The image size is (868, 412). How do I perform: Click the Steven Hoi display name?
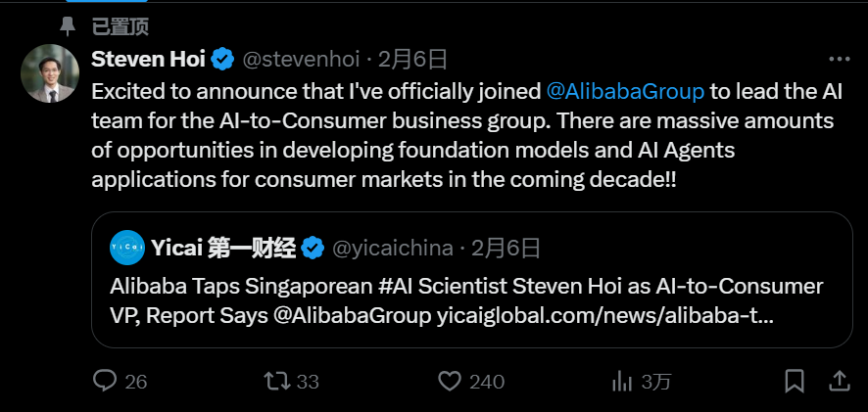tap(148, 59)
